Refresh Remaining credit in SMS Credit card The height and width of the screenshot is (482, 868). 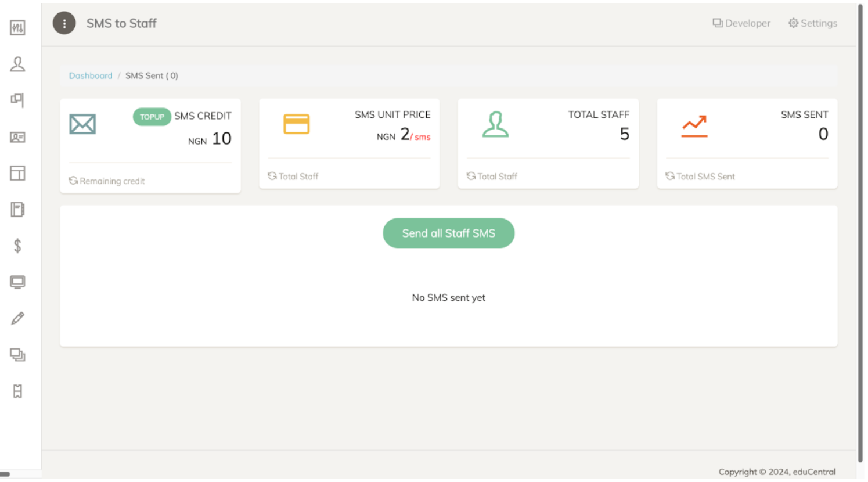coord(73,181)
